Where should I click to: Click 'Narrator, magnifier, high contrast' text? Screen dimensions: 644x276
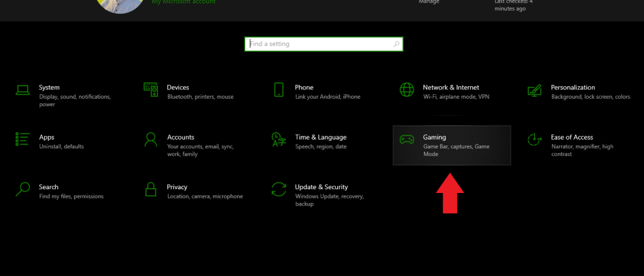coord(582,150)
